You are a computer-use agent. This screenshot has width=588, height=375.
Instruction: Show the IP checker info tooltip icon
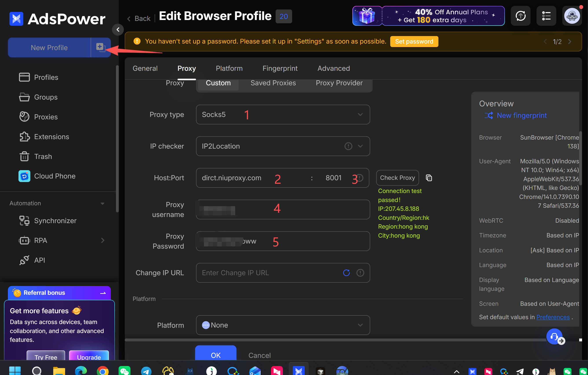click(x=348, y=146)
